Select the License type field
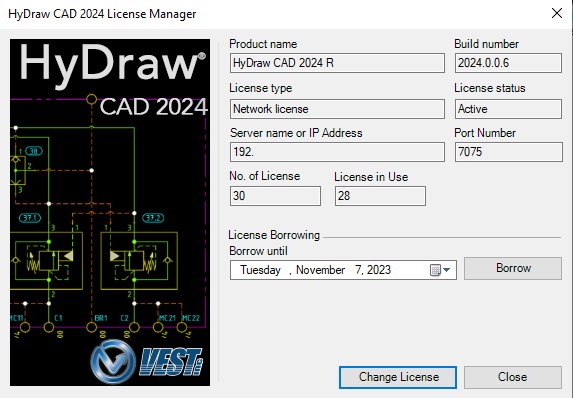The image size is (573, 398). click(337, 109)
